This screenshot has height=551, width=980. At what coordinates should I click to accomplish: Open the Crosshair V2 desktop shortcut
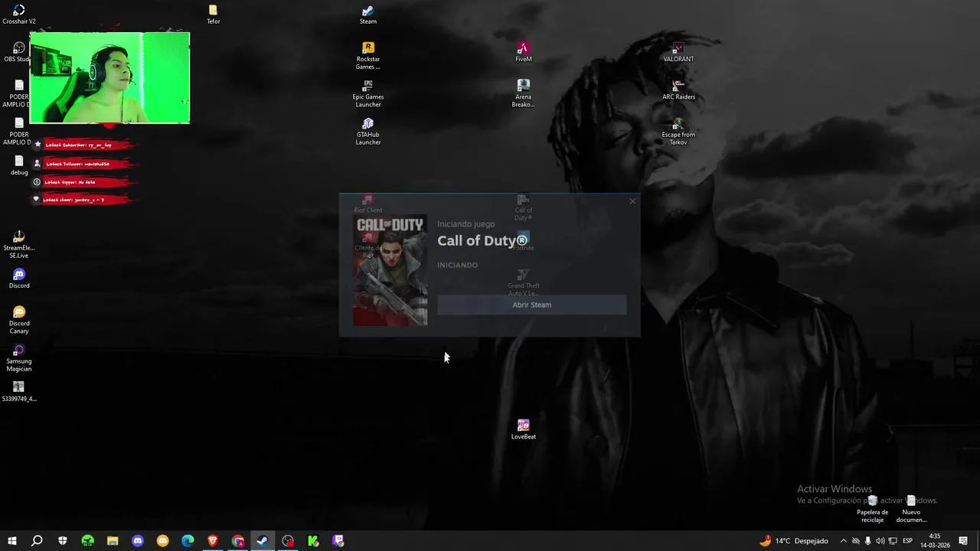[x=19, y=15]
